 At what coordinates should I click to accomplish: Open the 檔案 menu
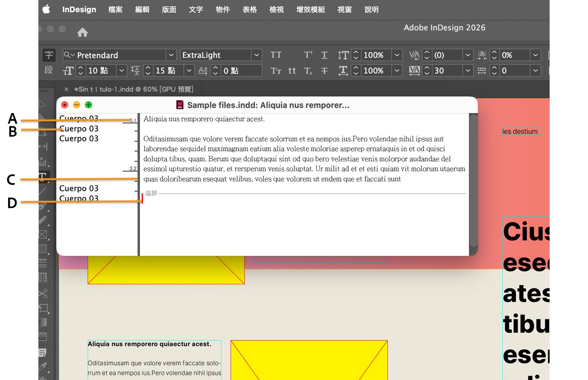pyautogui.click(x=115, y=10)
